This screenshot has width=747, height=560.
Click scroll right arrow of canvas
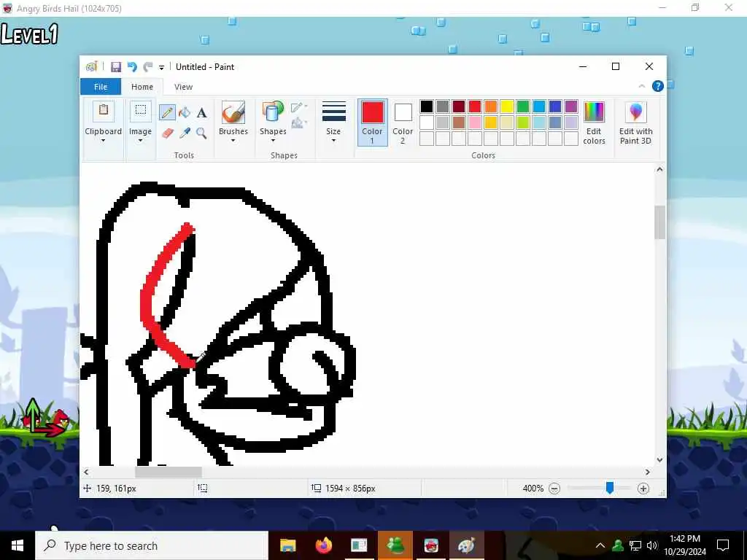tap(648, 472)
